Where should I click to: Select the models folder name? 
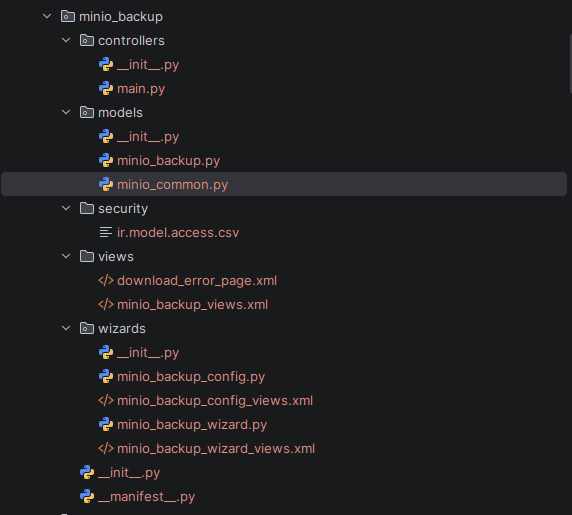tap(120, 112)
